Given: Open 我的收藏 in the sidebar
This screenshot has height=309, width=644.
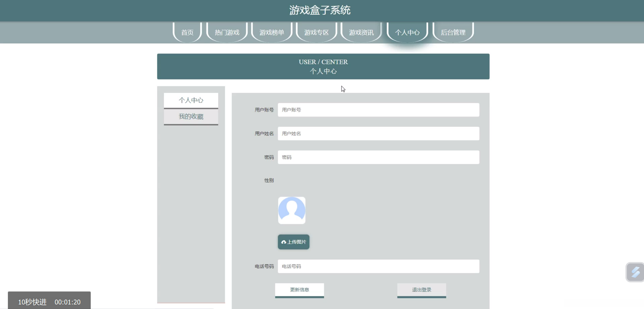Looking at the screenshot, I should pyautogui.click(x=191, y=117).
